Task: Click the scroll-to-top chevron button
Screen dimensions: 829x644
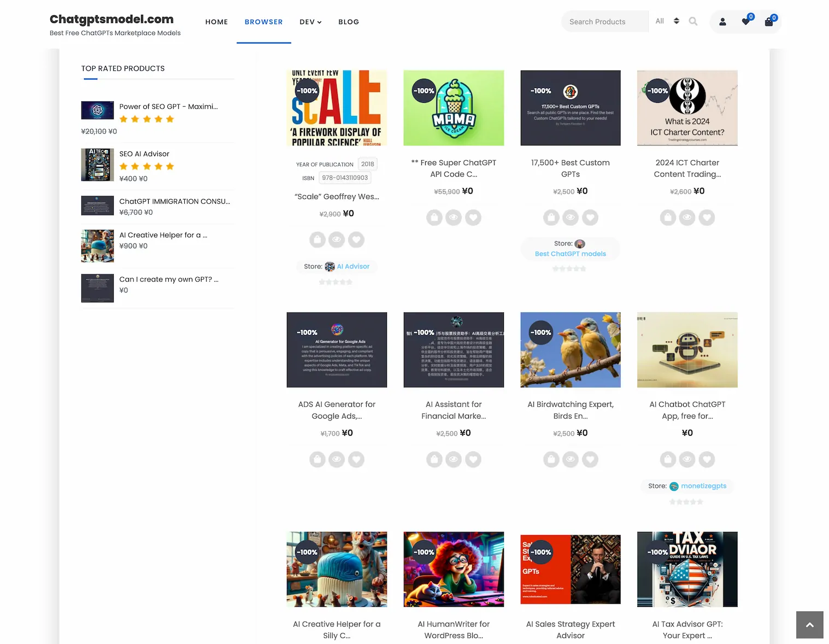Action: (810, 625)
